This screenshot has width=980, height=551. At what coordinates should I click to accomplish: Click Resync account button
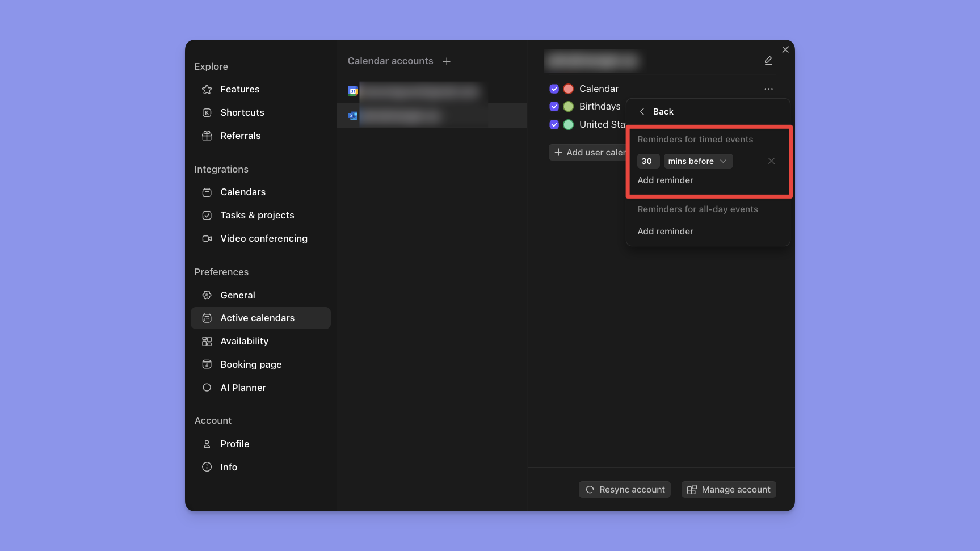click(625, 489)
